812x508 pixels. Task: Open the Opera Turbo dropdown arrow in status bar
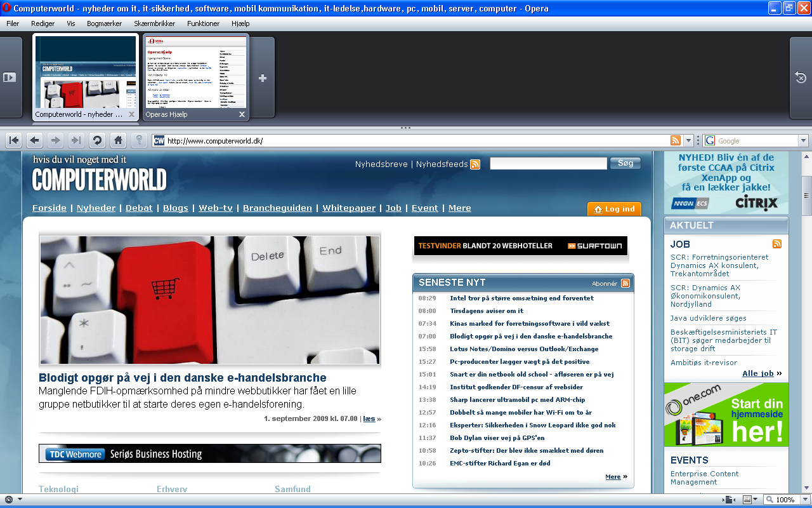click(20, 499)
